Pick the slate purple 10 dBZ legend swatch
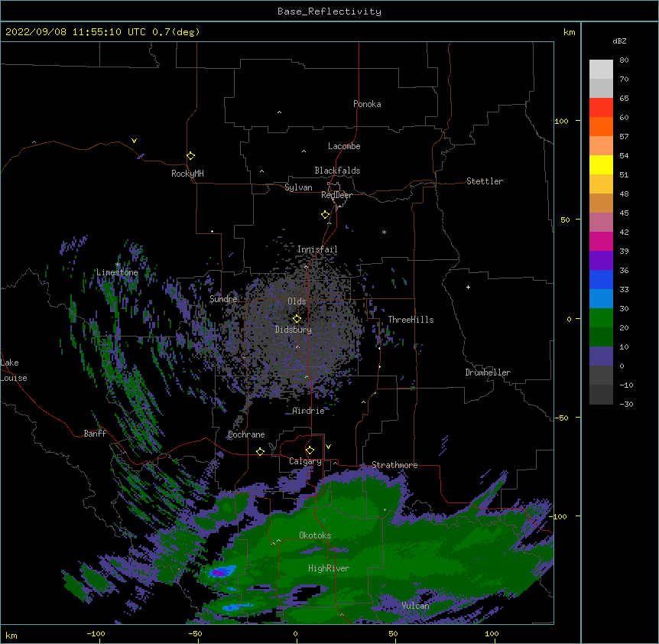The image size is (659, 644). (x=601, y=356)
